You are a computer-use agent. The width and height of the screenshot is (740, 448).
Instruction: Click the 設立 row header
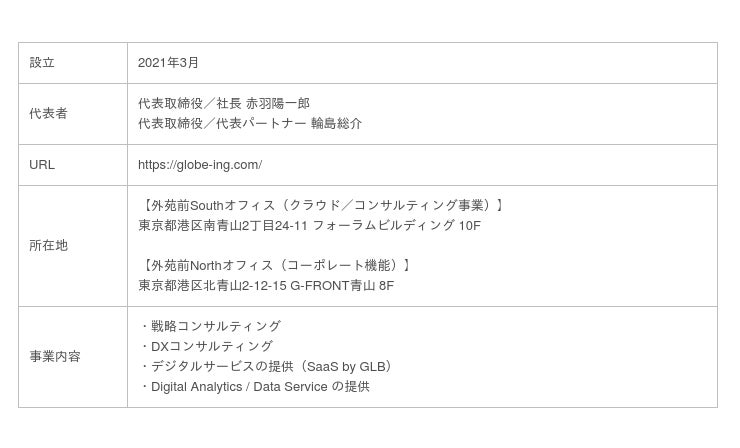42,63
